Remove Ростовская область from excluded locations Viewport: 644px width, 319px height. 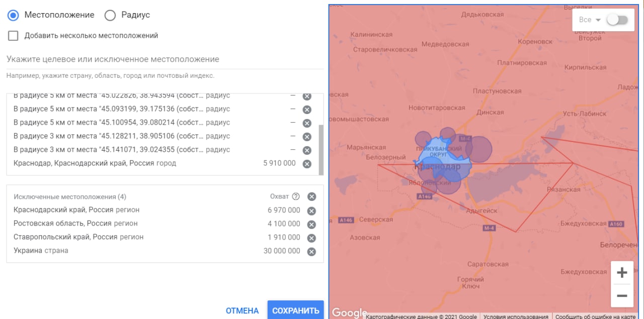[311, 225]
